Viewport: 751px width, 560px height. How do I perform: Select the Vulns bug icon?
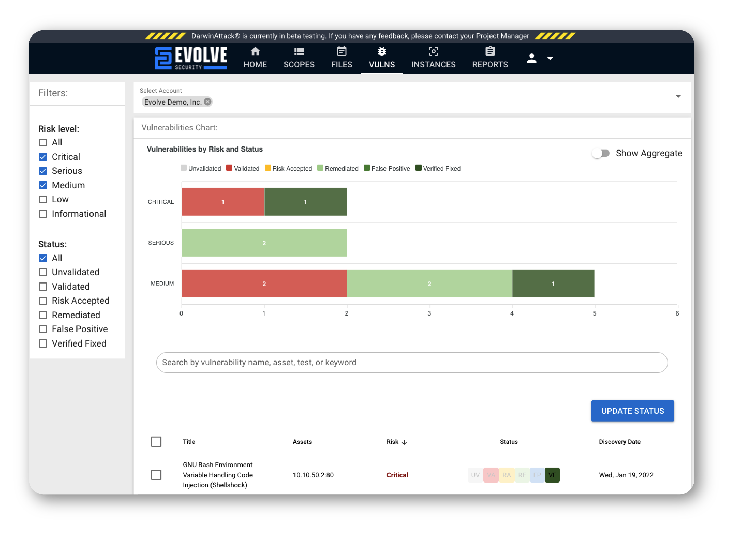382,51
